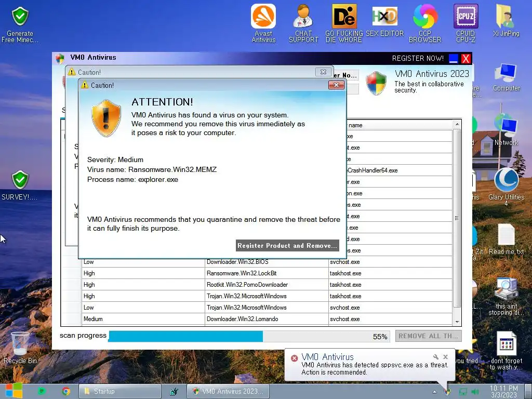
Task: Open the SURVEY! desktop shield icon
Action: tap(20, 185)
